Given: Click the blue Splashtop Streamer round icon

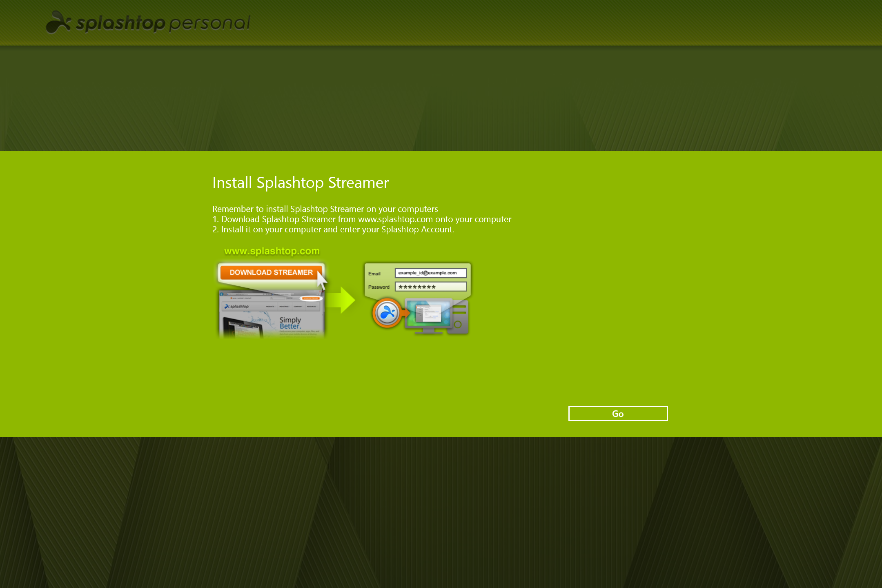Looking at the screenshot, I should [387, 313].
